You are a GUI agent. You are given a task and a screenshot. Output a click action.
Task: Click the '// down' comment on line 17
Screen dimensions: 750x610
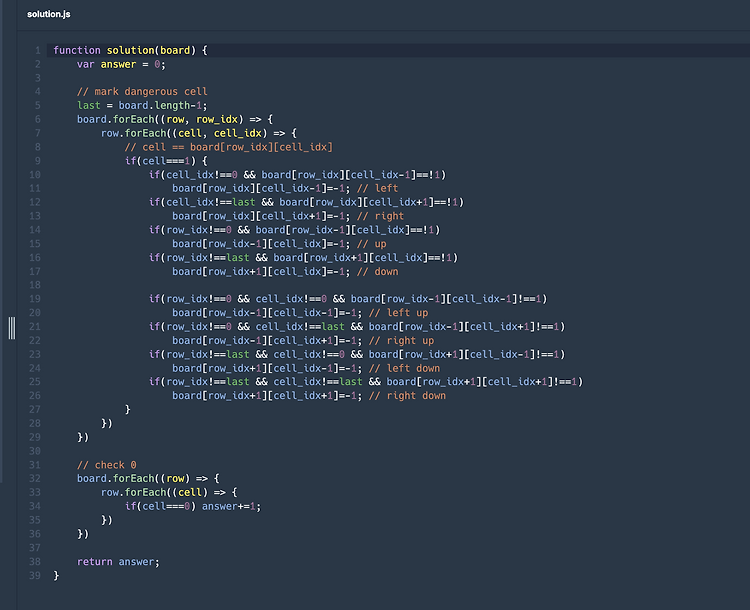[377, 272]
